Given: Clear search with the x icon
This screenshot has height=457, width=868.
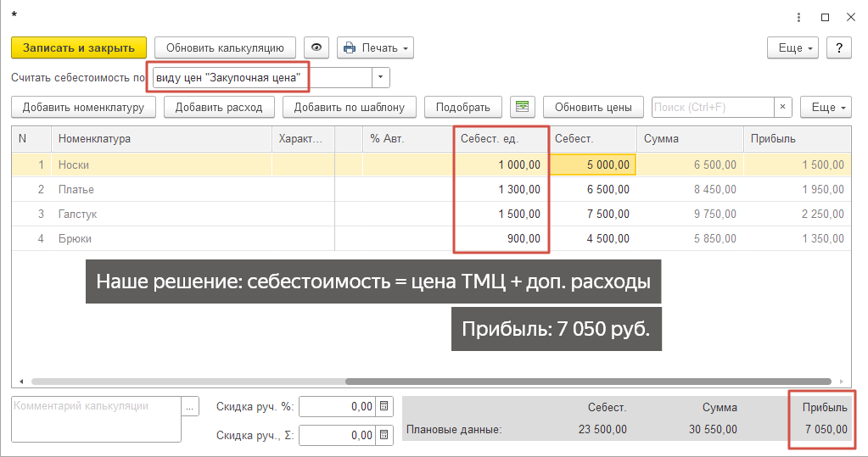Looking at the screenshot, I should [783, 108].
